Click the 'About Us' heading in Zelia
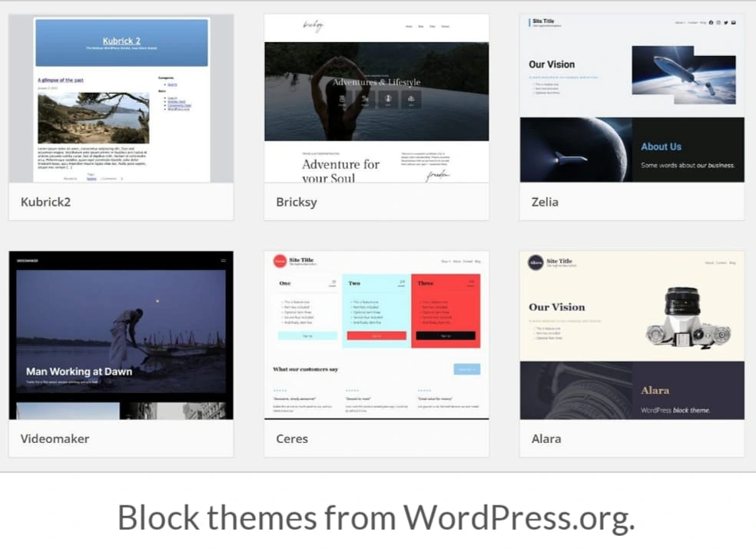This screenshot has width=756, height=549. 661,147
